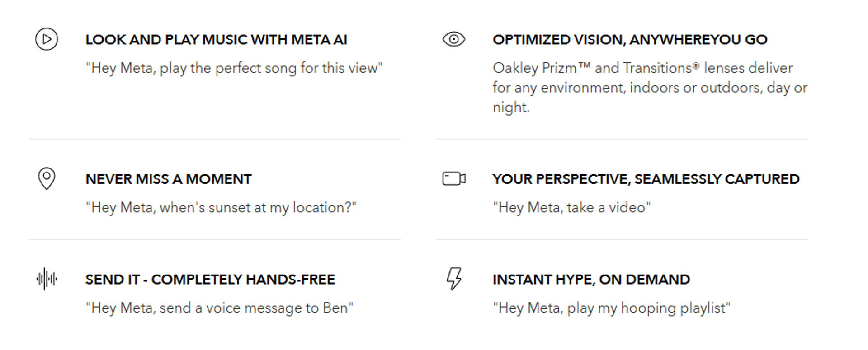The height and width of the screenshot is (350, 868).
Task: Click 'Your Perspective, Seamlessly Captured' heading
Action: 646,179
